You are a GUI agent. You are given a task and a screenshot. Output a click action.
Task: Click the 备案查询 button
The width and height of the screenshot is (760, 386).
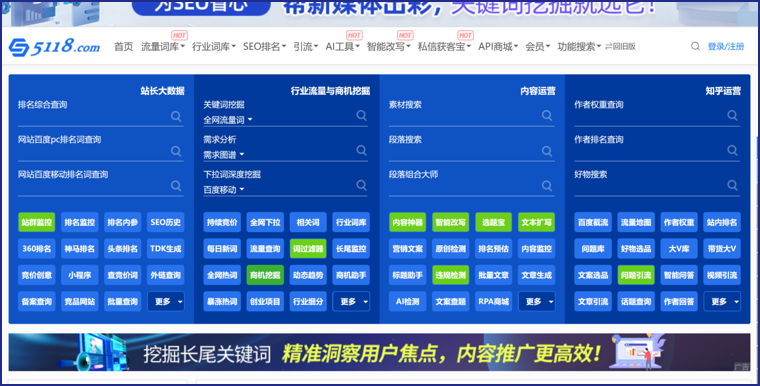pyautogui.click(x=37, y=302)
